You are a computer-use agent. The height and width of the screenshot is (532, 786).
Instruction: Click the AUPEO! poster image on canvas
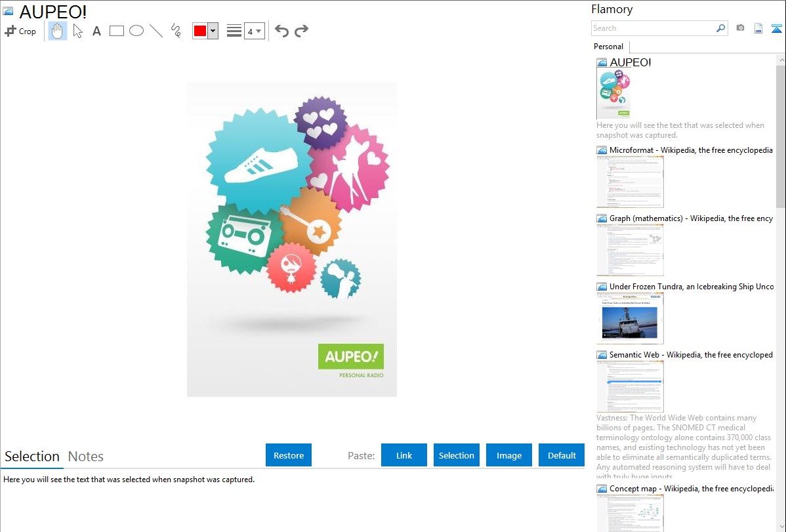tap(292, 239)
